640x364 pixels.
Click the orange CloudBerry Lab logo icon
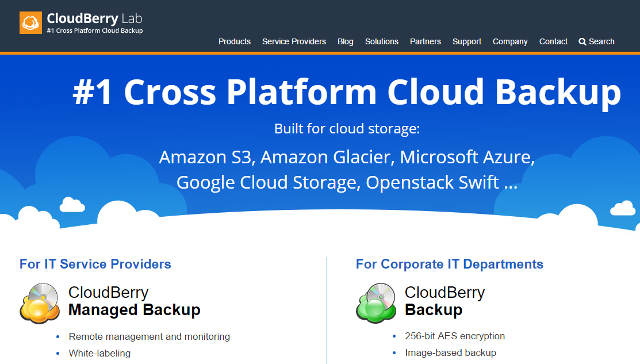coord(30,22)
